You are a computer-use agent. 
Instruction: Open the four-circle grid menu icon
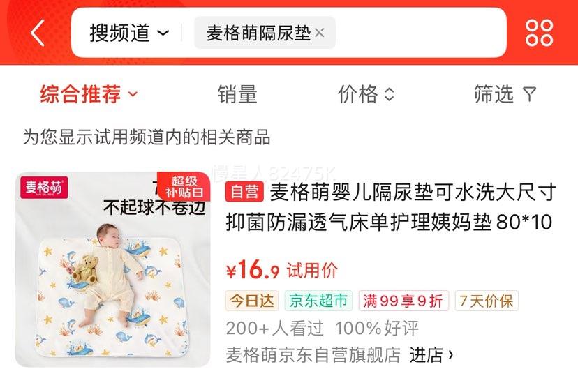coord(539,33)
